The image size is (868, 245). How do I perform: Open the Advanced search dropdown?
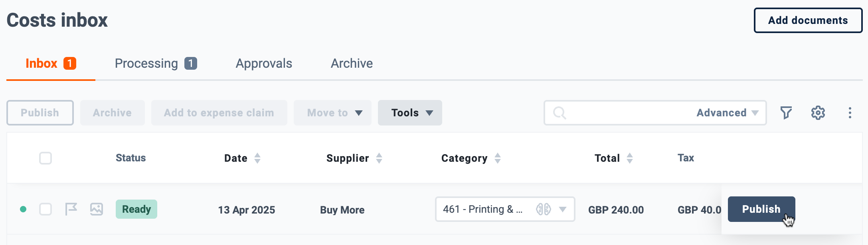(727, 113)
